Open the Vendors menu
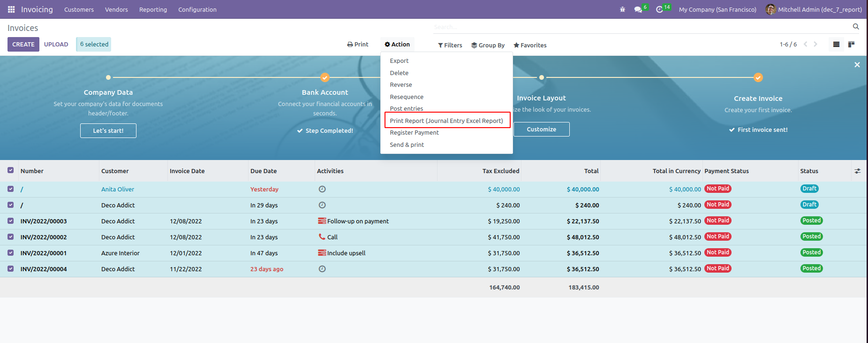The image size is (868, 343). click(x=116, y=9)
